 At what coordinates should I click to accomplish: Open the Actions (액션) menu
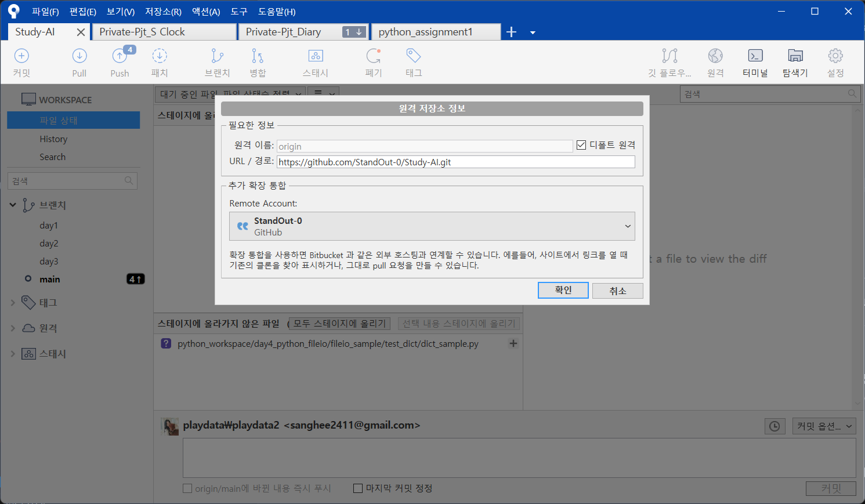click(x=206, y=12)
